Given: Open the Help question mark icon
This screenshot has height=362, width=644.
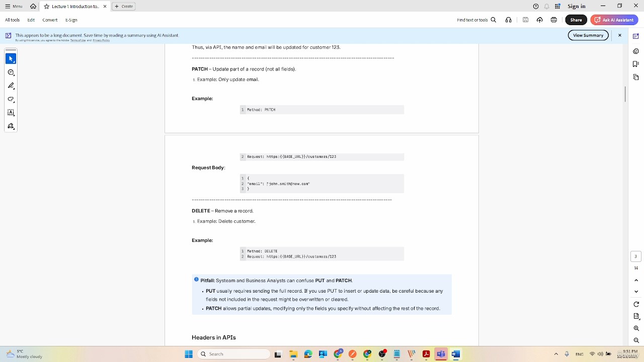Looking at the screenshot, I should [536, 7].
